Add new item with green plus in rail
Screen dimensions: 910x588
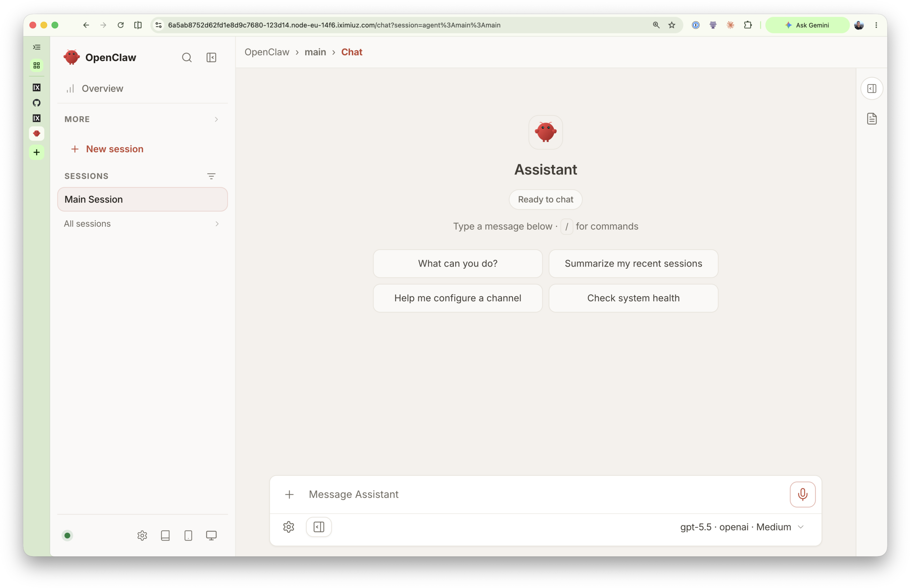[37, 152]
